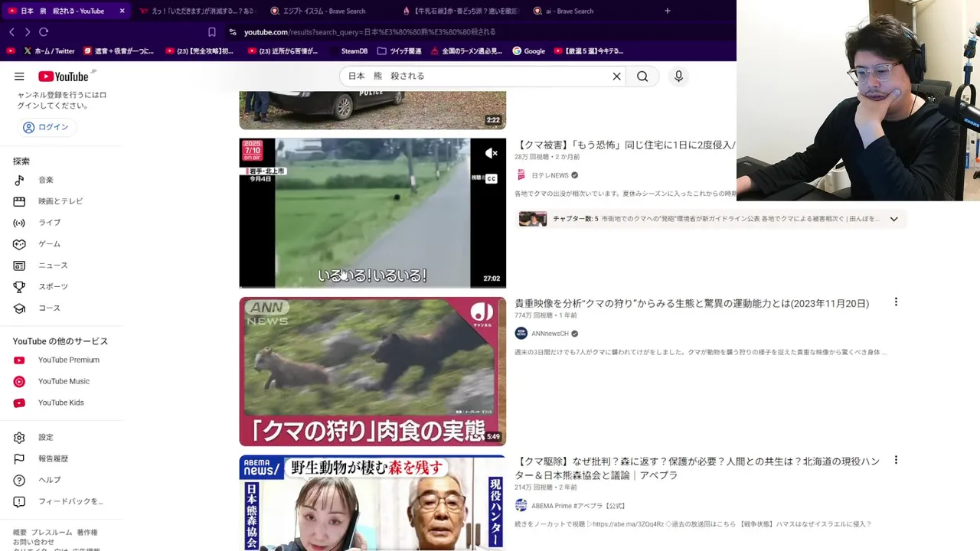Open 【クマ駆除】なぜ批判 video title
The height and width of the screenshot is (551, 980).
697,468
